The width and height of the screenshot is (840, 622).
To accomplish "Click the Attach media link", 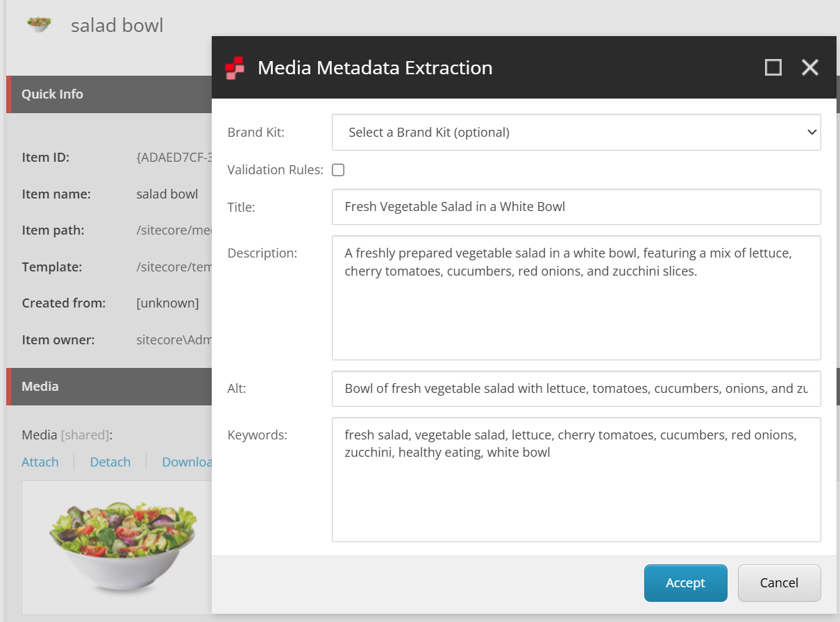I will pyautogui.click(x=40, y=462).
